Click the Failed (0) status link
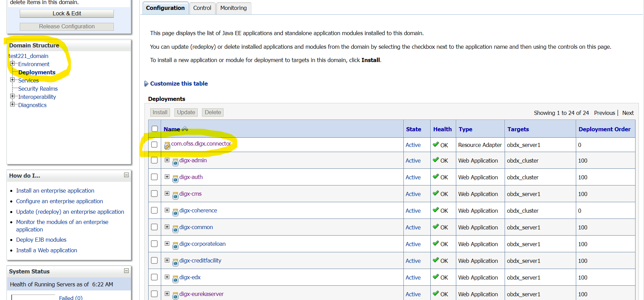 pyautogui.click(x=71, y=298)
